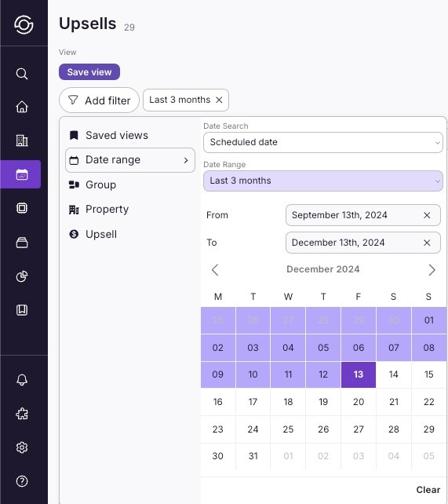Clear the From date field

point(427,215)
